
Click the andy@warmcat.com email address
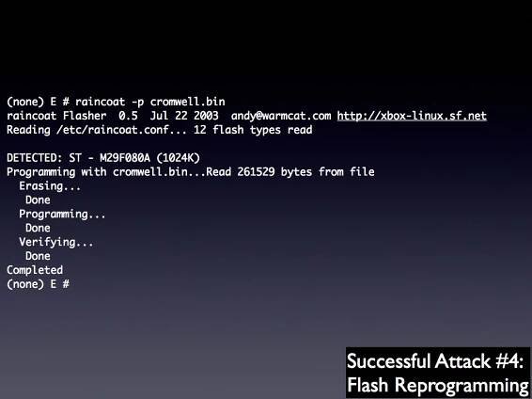point(281,116)
